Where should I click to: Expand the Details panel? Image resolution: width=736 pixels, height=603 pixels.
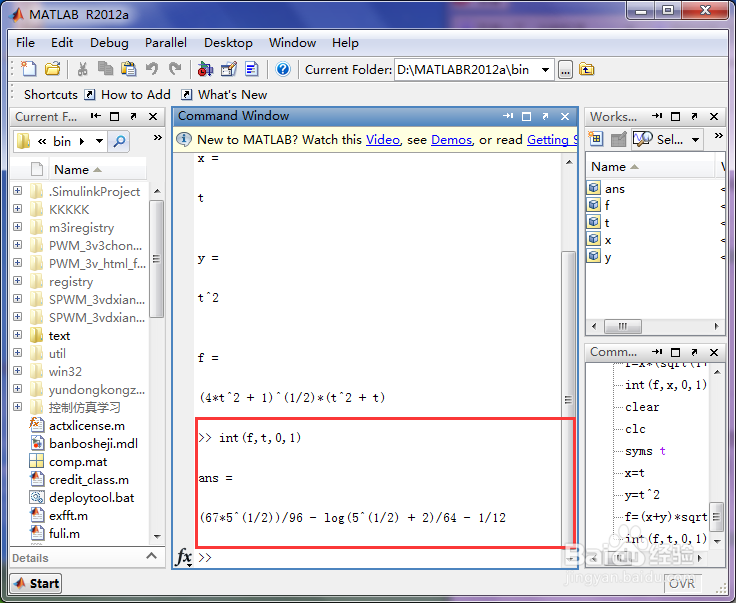152,556
